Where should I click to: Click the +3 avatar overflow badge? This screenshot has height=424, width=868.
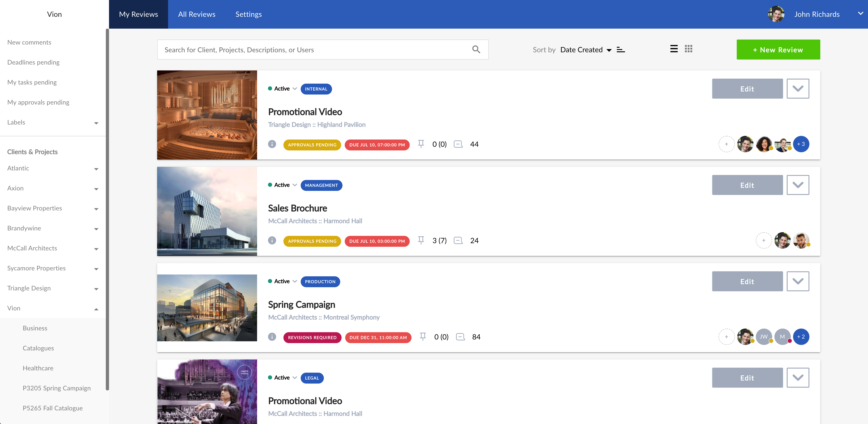[x=801, y=144]
